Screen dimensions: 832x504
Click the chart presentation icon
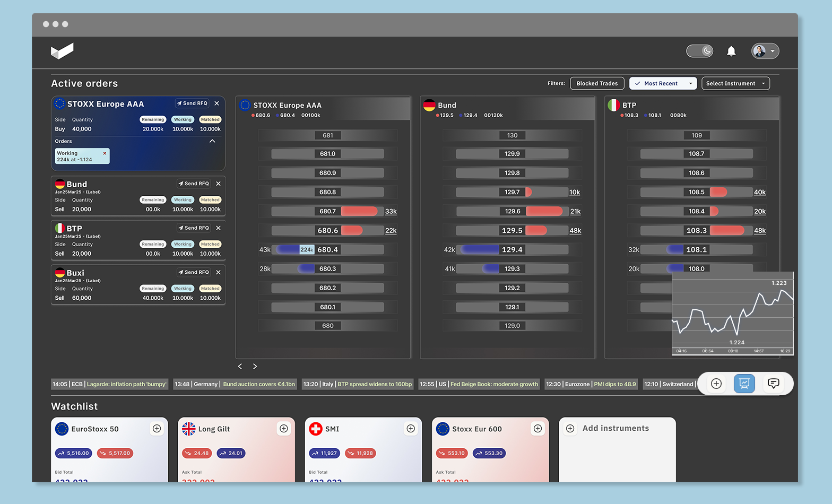[744, 383]
